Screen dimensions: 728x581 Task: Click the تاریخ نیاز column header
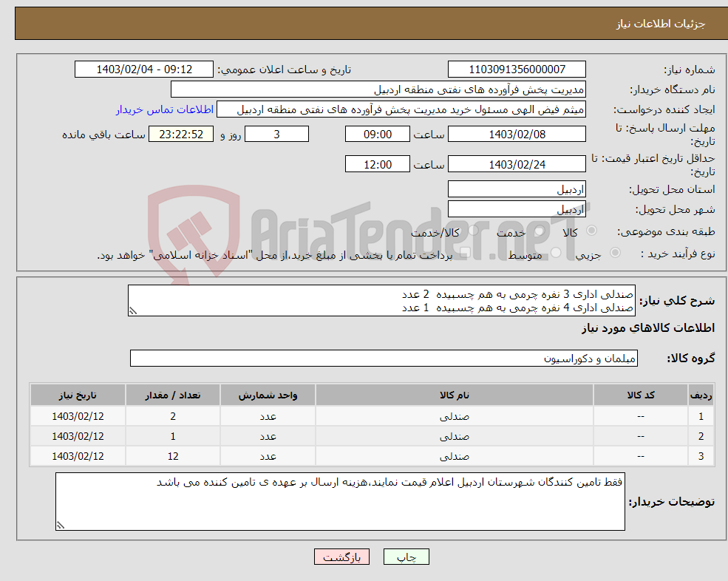[x=78, y=395]
